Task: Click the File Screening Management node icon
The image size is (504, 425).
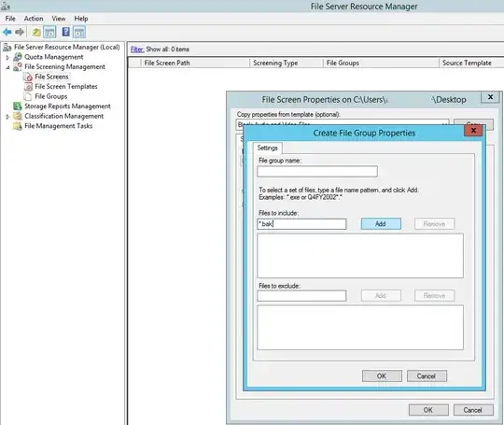Action: coord(18,67)
